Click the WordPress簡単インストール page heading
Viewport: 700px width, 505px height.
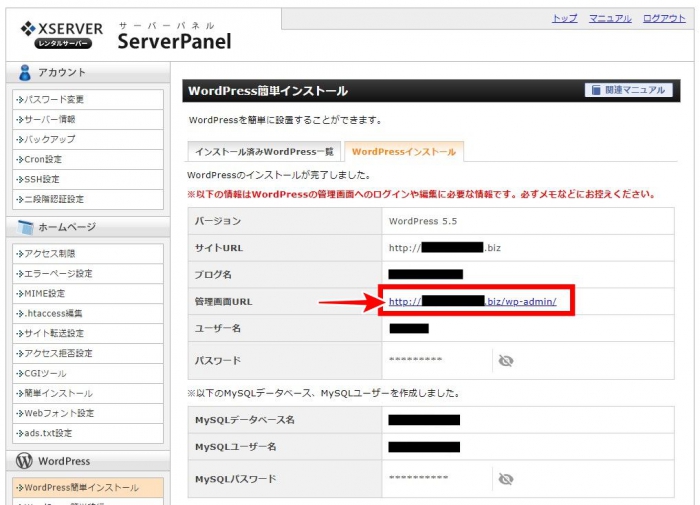point(268,91)
